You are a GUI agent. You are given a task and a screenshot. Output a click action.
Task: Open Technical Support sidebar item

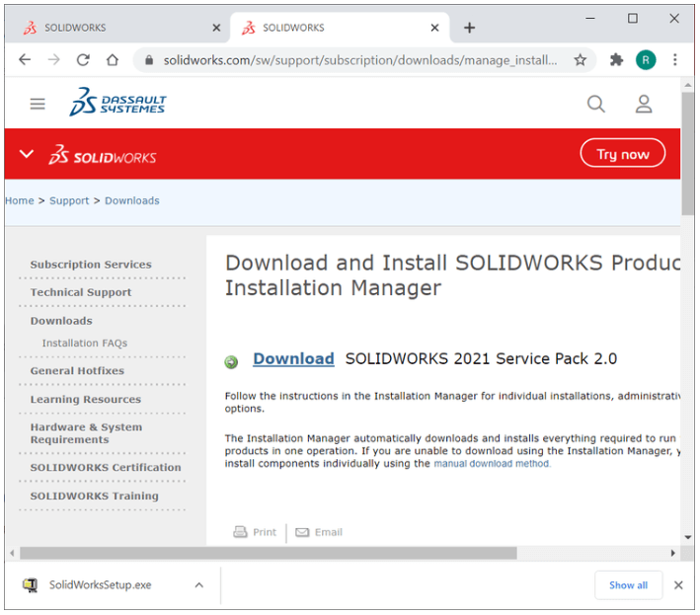(81, 293)
